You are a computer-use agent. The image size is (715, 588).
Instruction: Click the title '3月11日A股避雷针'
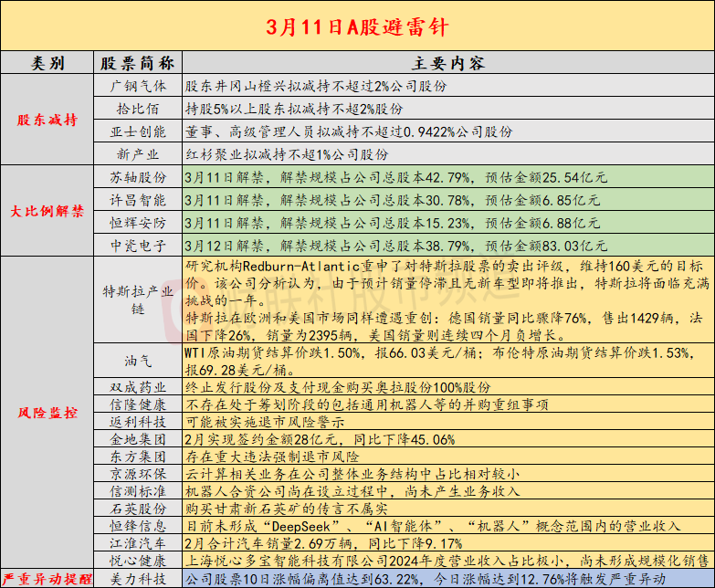point(357,27)
